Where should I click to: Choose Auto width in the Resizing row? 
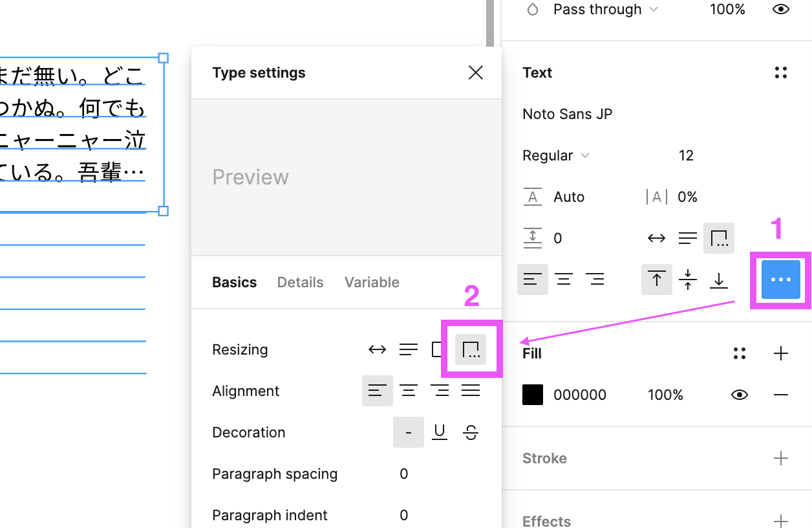tap(377, 350)
